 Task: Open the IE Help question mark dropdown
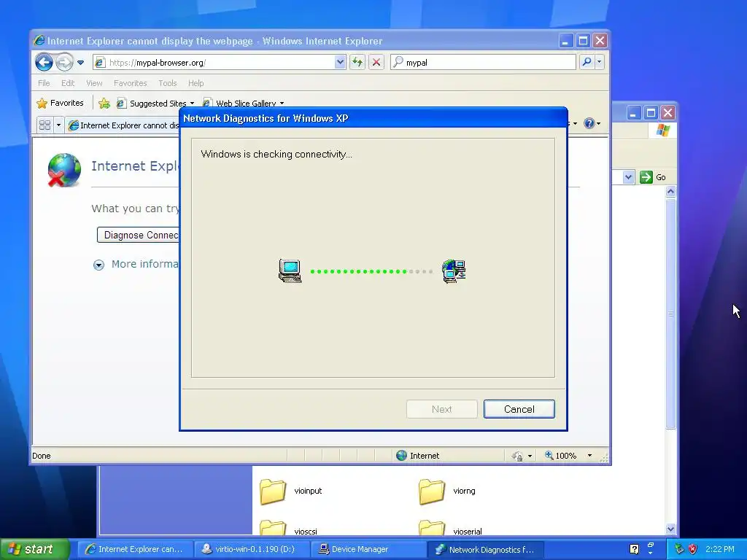point(592,123)
